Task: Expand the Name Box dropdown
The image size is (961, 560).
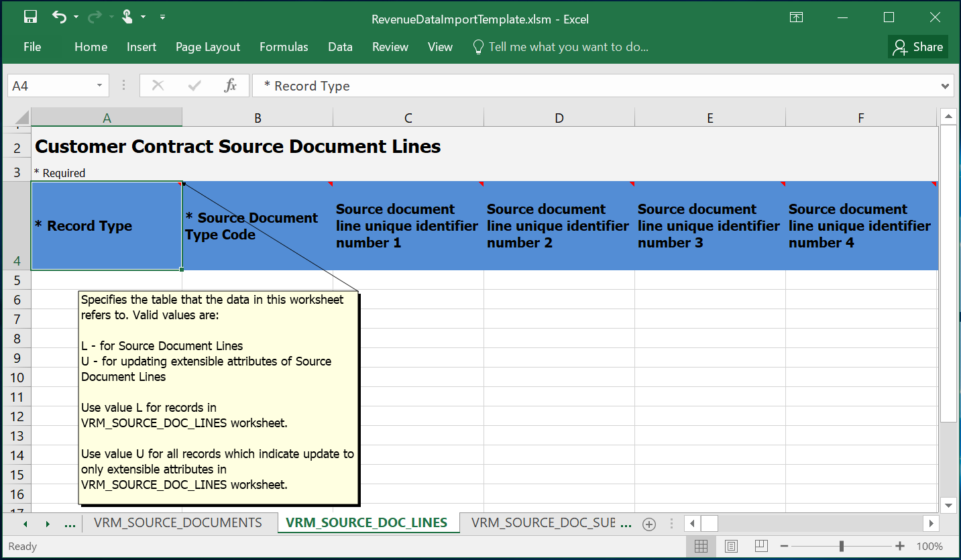Action: (x=99, y=86)
